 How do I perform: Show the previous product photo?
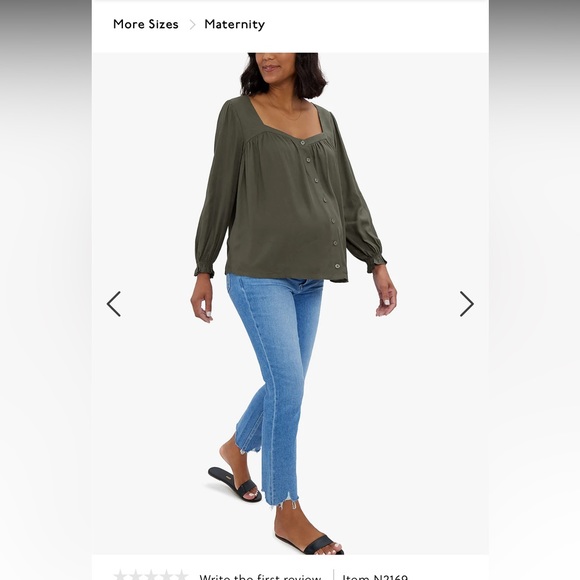click(114, 304)
